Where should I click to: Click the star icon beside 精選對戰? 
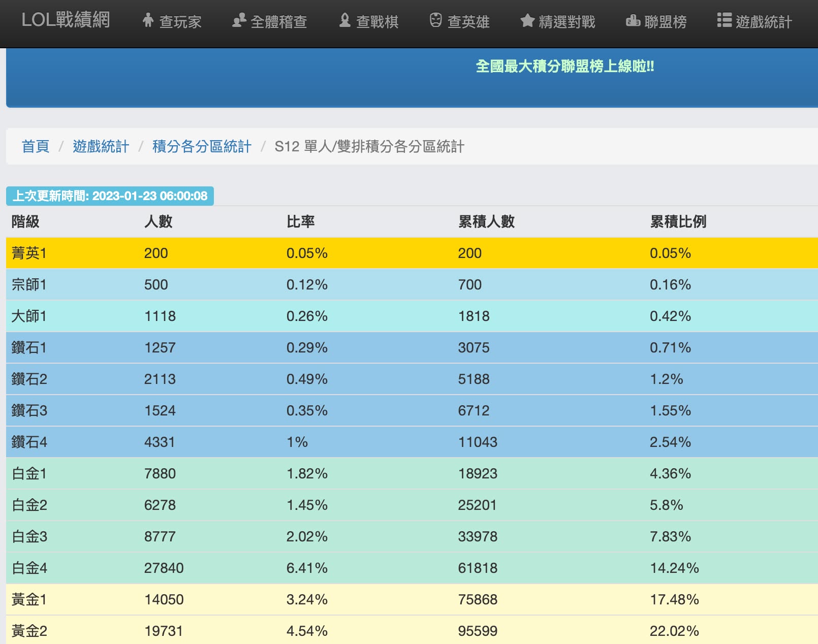pos(527,20)
